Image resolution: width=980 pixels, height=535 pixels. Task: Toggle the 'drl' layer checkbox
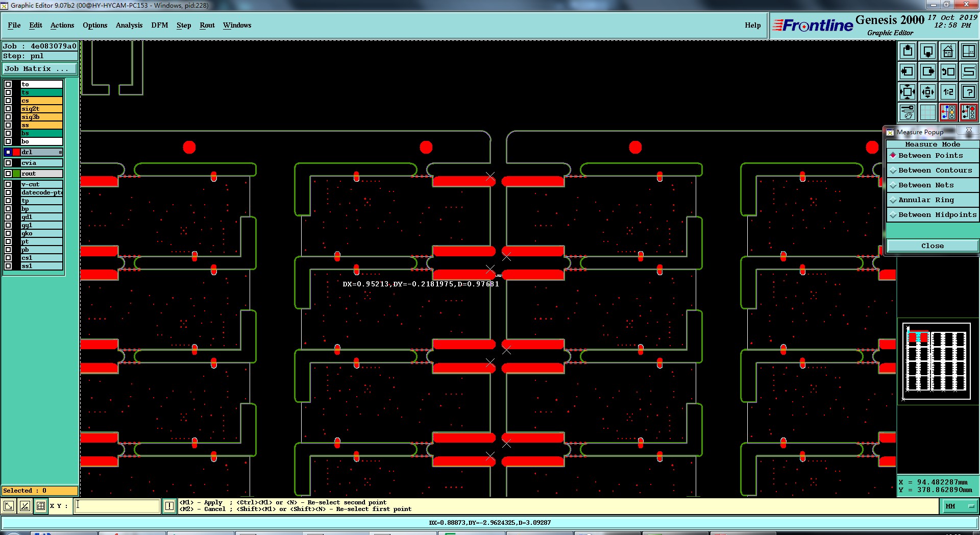pos(8,152)
